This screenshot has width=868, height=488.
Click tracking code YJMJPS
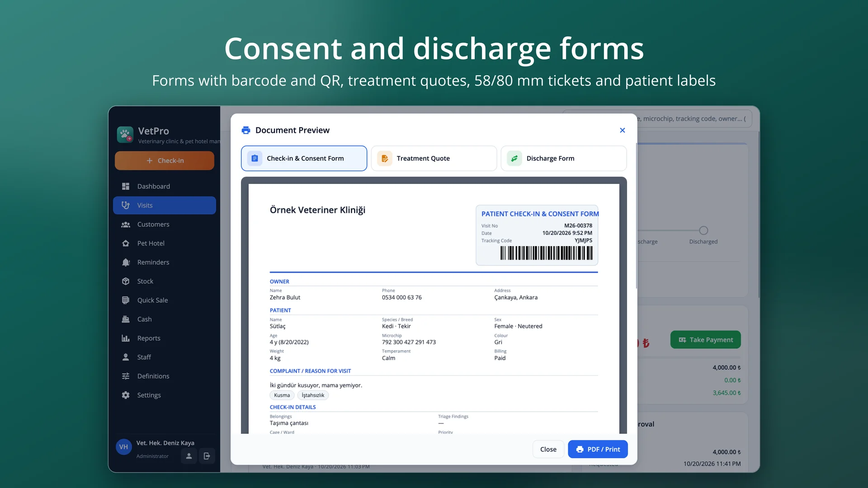pyautogui.click(x=583, y=240)
